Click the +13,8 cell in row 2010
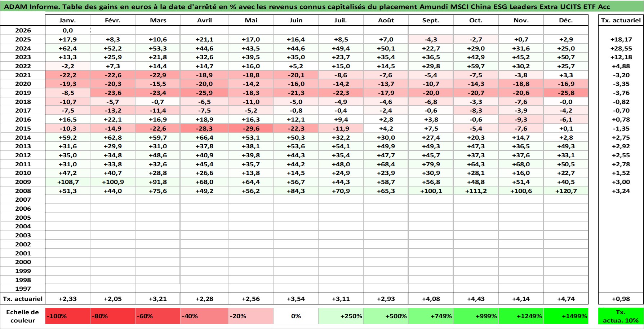 click(x=251, y=173)
